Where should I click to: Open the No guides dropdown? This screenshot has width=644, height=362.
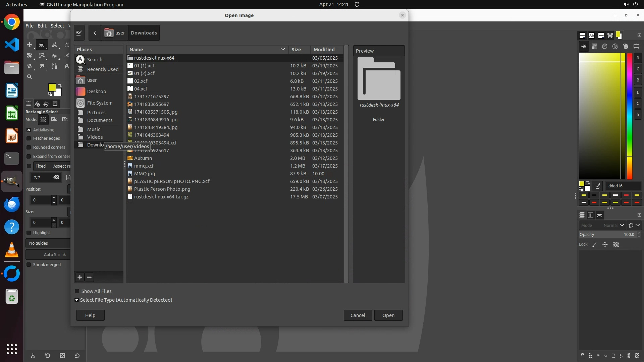(48, 243)
